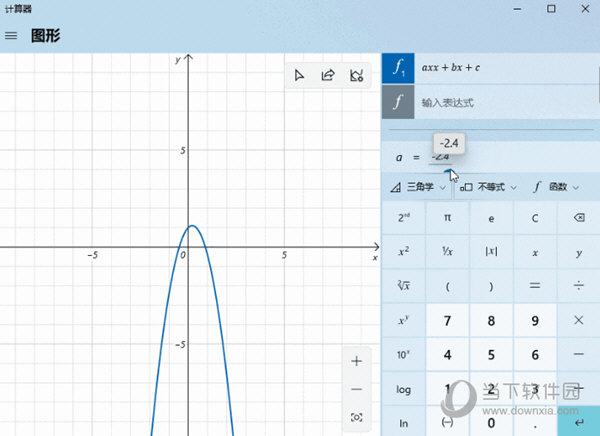Viewport: 600px width, 436px height.
Task: Minimize the Calculator window
Action: coord(517,8)
